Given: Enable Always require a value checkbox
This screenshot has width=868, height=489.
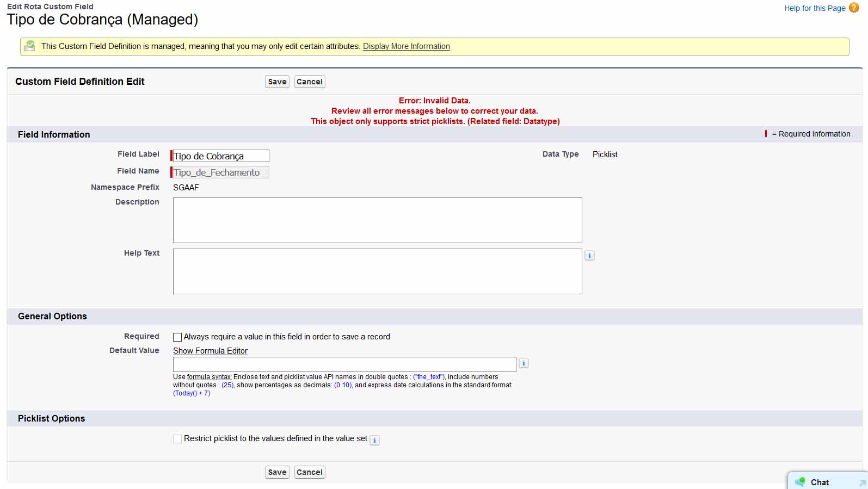Looking at the screenshot, I should coord(177,337).
